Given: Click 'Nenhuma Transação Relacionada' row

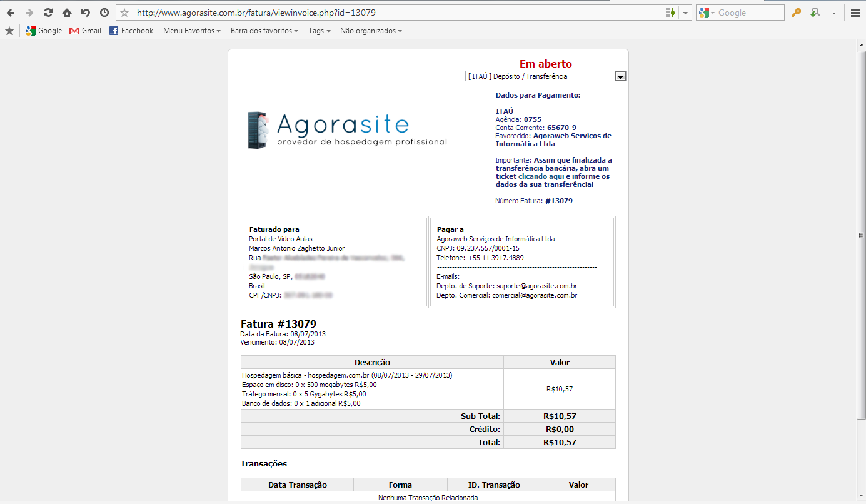Looking at the screenshot, I should click(x=428, y=498).
